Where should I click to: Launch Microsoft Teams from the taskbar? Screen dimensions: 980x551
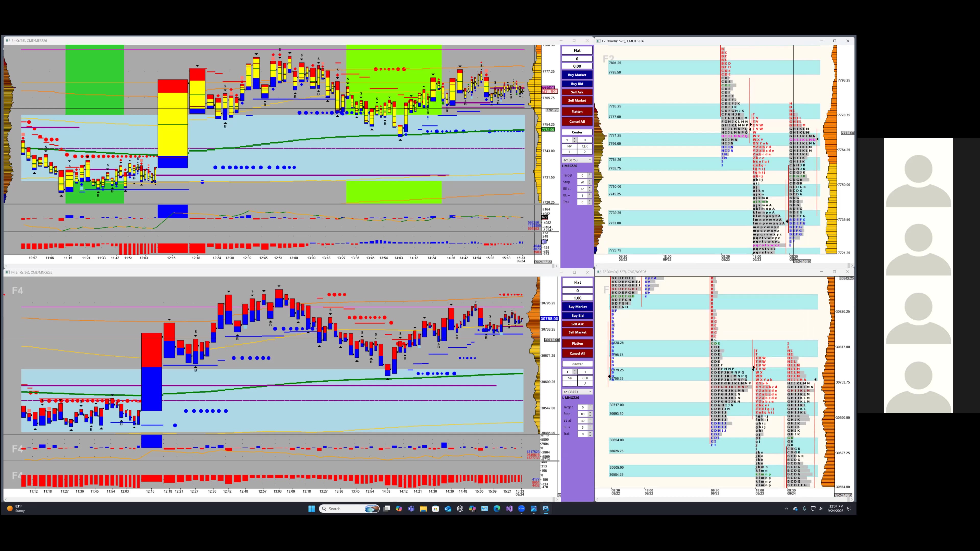pyautogui.click(x=411, y=509)
